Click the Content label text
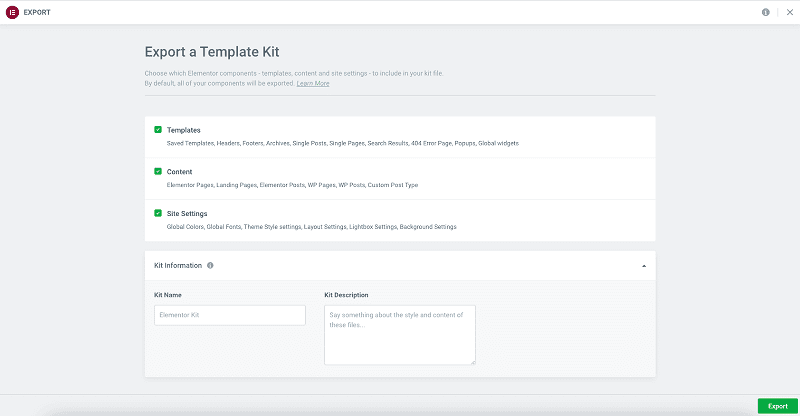The height and width of the screenshot is (416, 800). click(x=180, y=171)
